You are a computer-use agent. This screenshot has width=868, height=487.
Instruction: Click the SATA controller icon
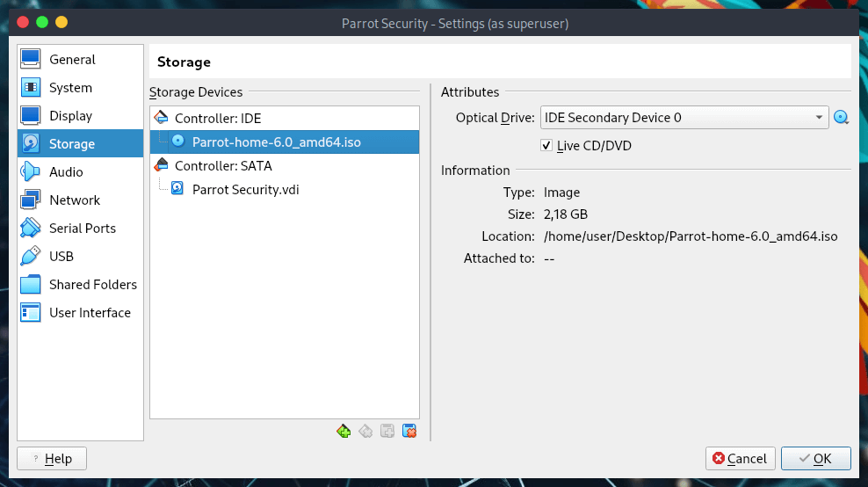pos(162,165)
